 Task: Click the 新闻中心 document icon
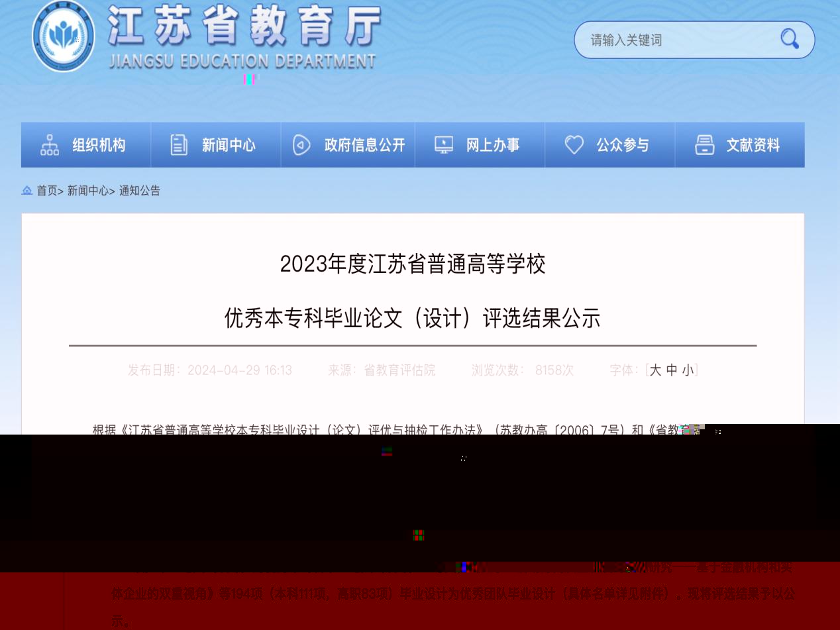tap(179, 145)
